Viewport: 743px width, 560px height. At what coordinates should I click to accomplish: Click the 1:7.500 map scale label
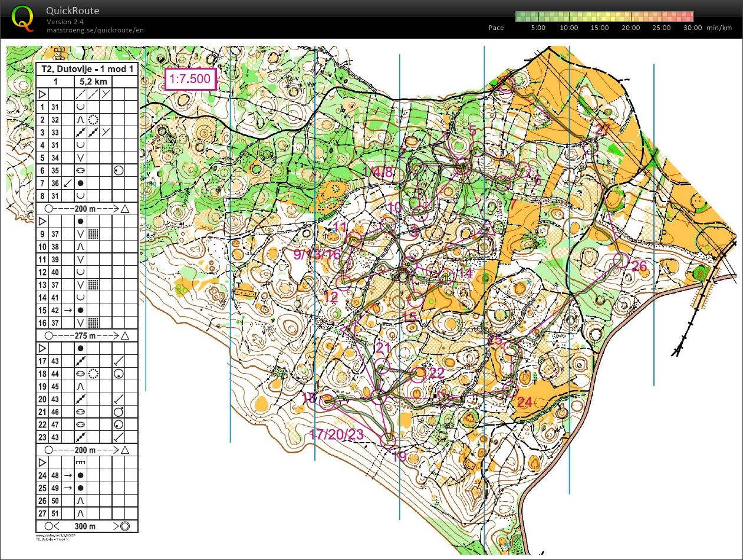191,79
